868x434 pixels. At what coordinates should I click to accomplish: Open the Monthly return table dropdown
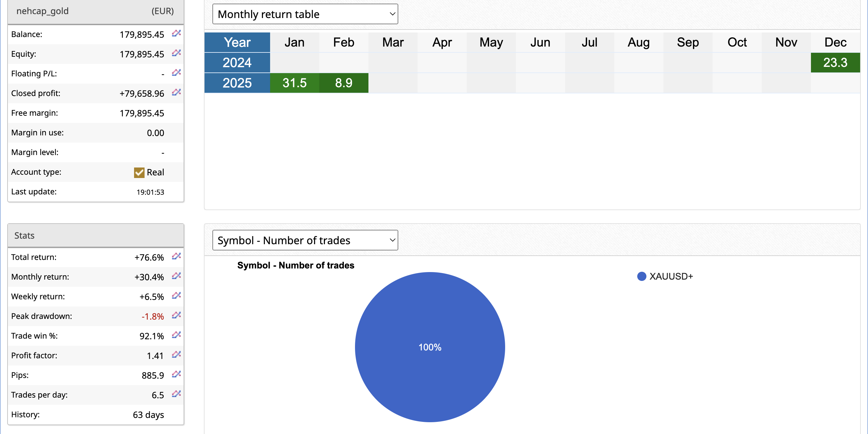coord(305,14)
